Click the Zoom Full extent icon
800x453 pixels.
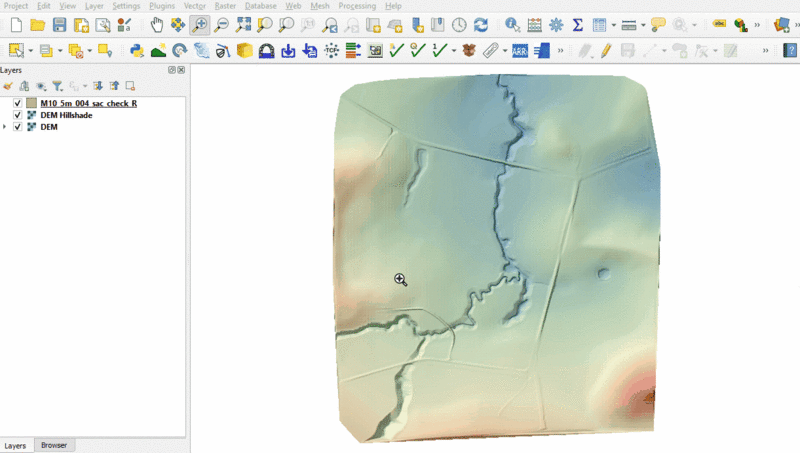coord(243,25)
